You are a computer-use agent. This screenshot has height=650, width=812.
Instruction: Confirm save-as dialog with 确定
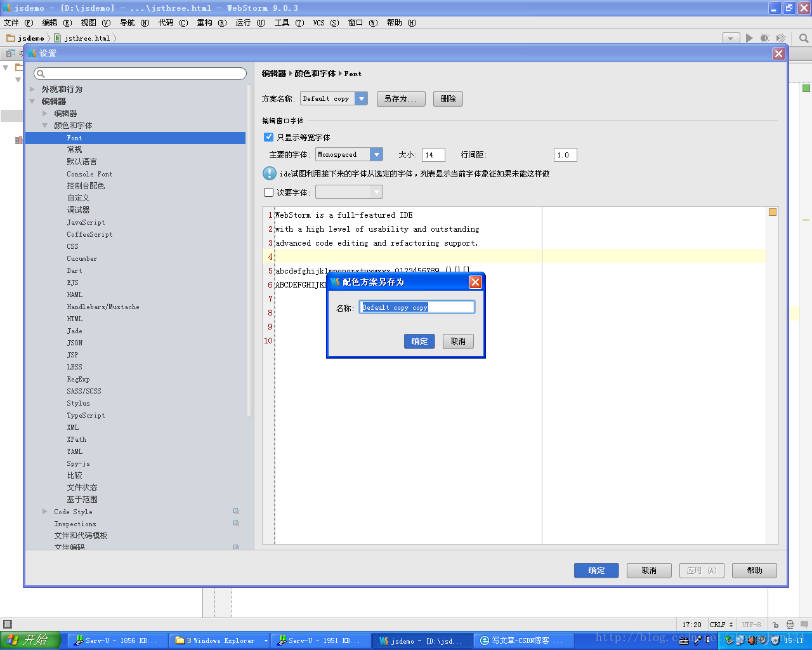[419, 342]
